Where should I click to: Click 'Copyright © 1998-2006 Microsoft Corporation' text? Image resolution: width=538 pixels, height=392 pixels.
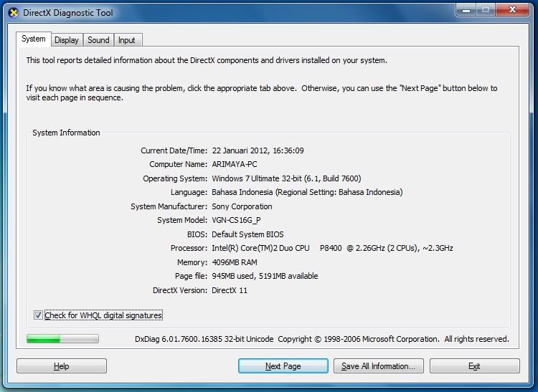tap(359, 339)
